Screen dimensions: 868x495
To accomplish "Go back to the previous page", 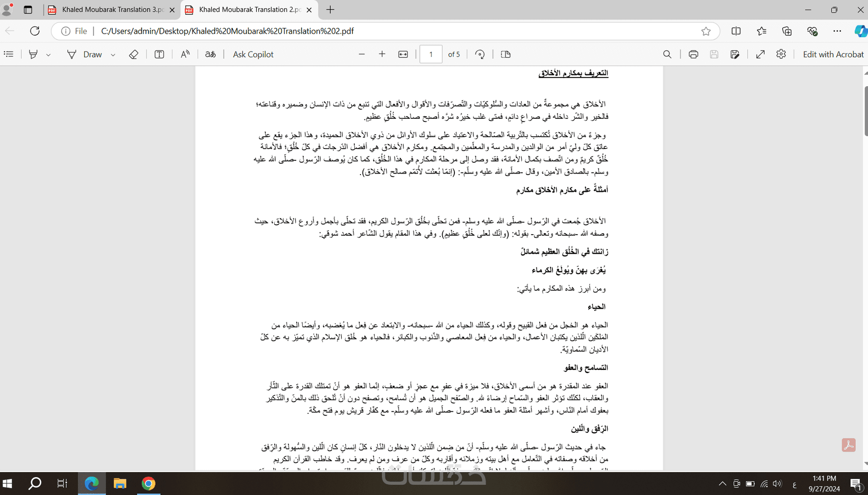I will click(x=10, y=31).
